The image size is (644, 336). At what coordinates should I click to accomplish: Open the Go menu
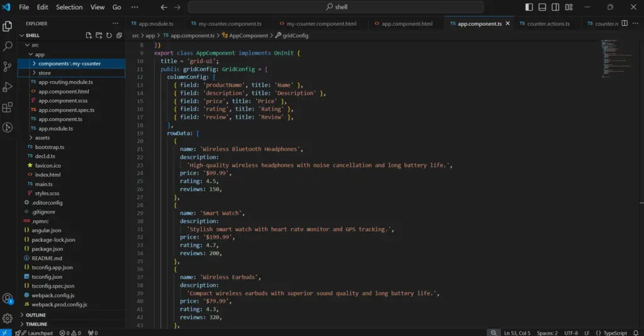tap(116, 7)
